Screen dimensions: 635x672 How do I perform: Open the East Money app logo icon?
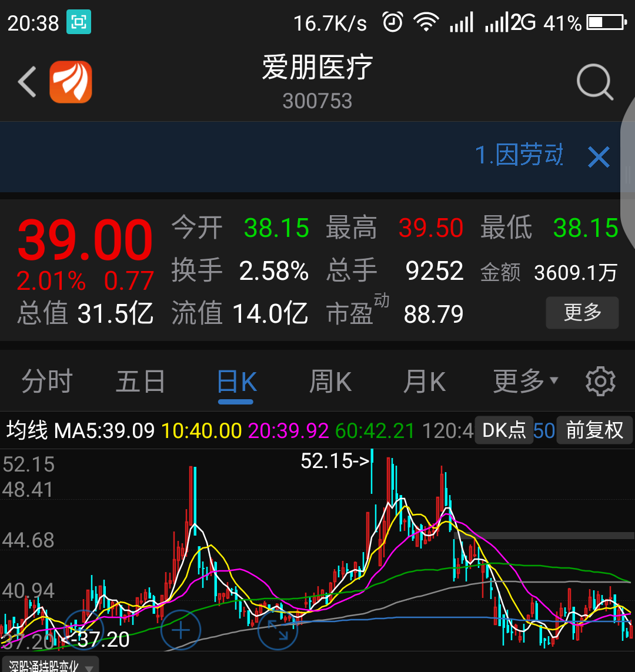[x=71, y=82]
